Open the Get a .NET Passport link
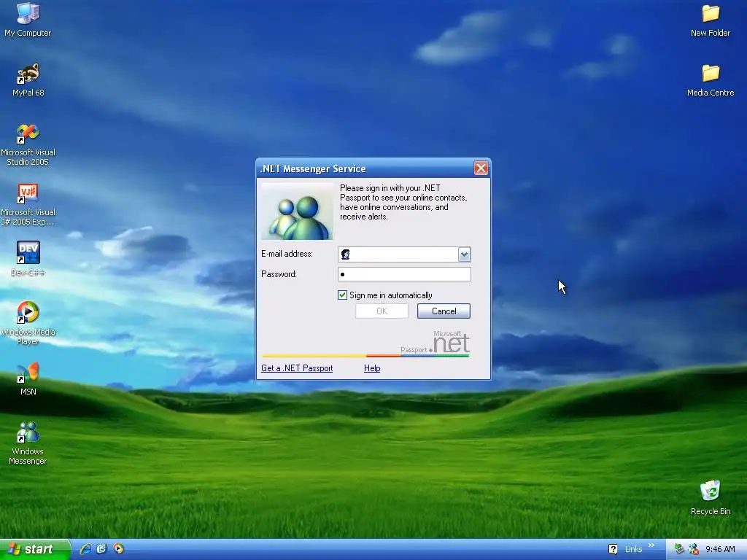Screen dimensions: 747x560 coord(297,368)
